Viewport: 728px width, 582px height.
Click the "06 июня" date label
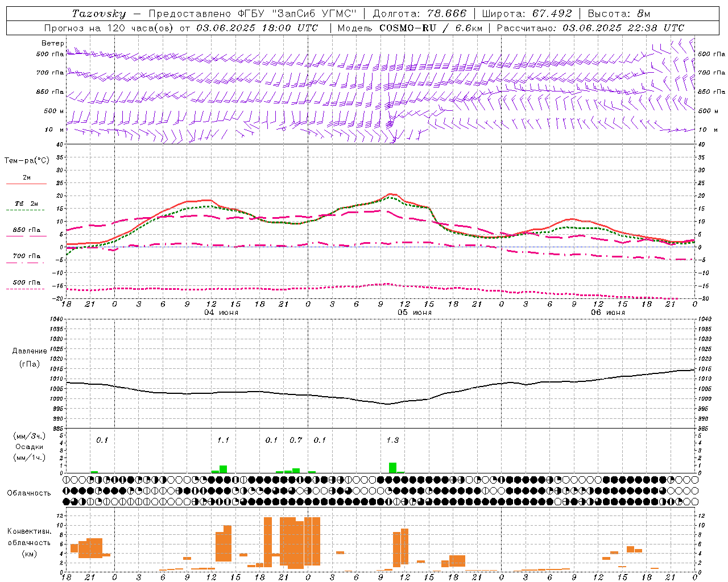pos(608,313)
